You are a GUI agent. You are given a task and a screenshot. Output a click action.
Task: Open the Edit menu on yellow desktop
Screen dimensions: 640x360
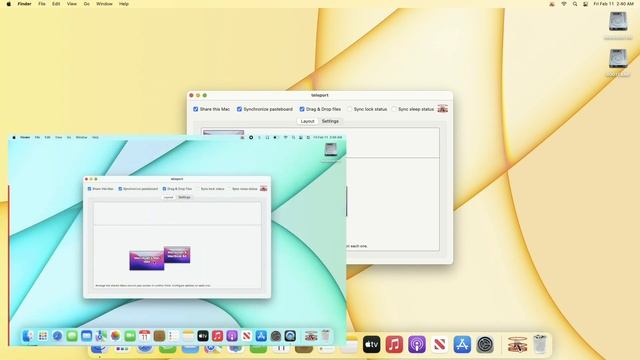click(56, 4)
